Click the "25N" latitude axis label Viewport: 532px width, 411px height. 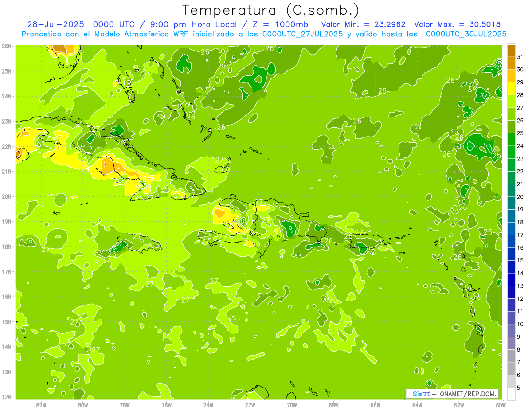tap(7, 71)
